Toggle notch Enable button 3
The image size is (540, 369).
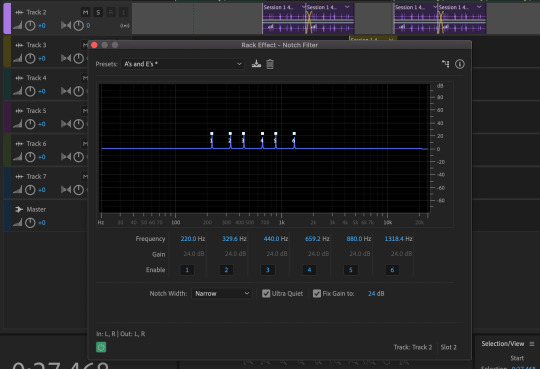[x=268, y=270]
